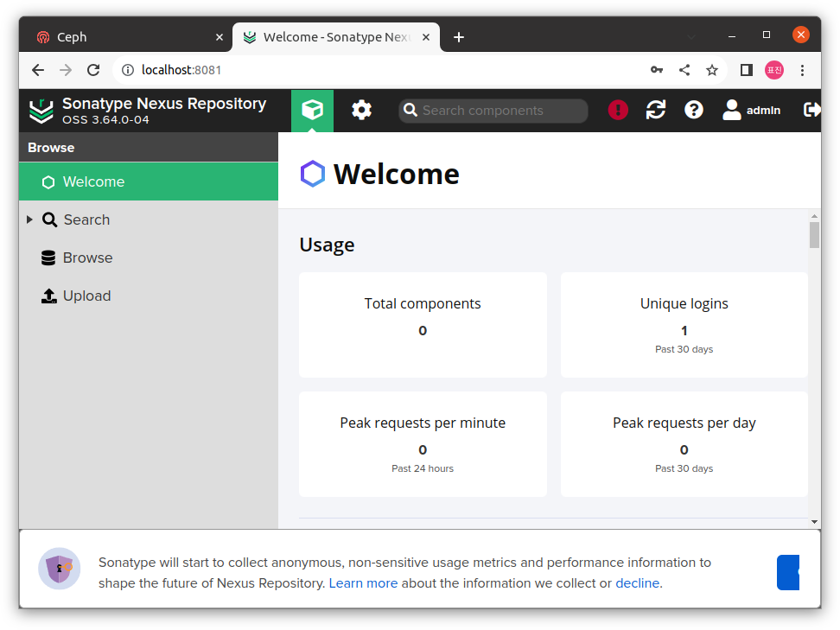Click the red system status alert icon

[618, 111]
